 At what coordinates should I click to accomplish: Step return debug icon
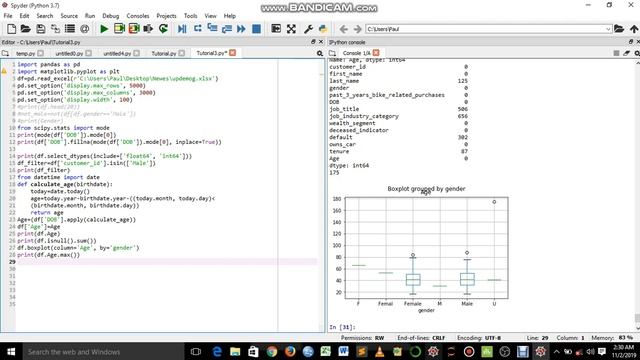click(x=227, y=29)
